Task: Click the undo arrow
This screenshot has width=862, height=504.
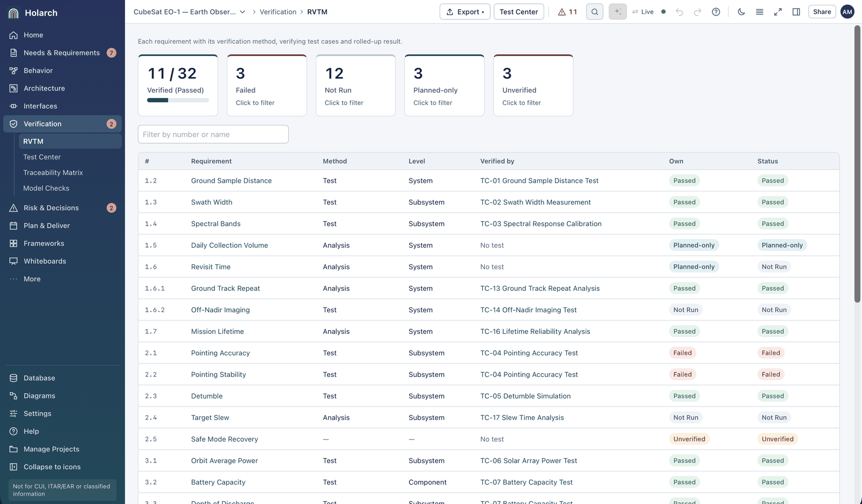Action: click(x=679, y=12)
